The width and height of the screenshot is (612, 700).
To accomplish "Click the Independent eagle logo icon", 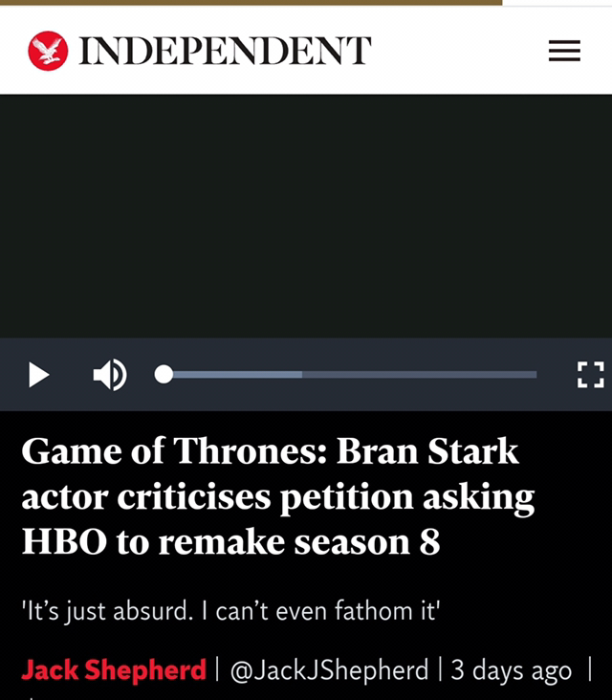I will [x=48, y=51].
